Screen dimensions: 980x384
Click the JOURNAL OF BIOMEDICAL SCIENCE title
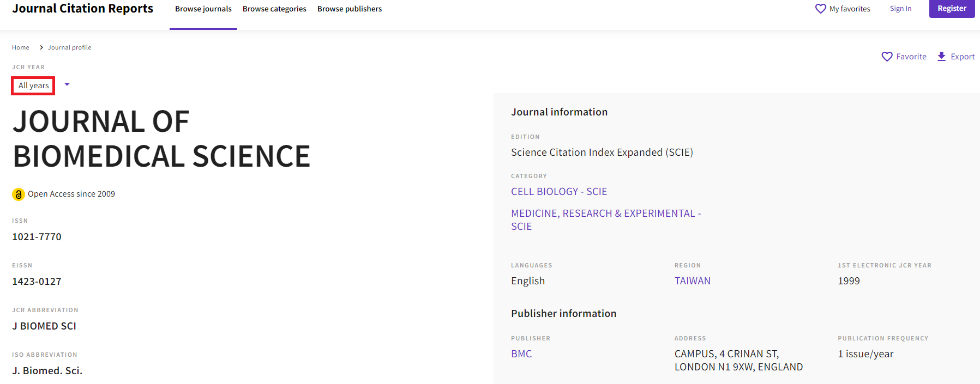(161, 139)
